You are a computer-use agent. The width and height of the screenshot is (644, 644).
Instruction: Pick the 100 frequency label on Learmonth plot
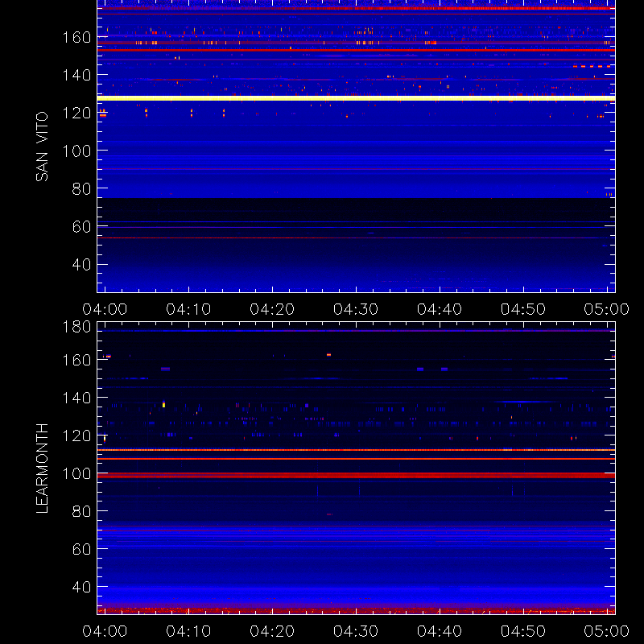tap(76, 473)
